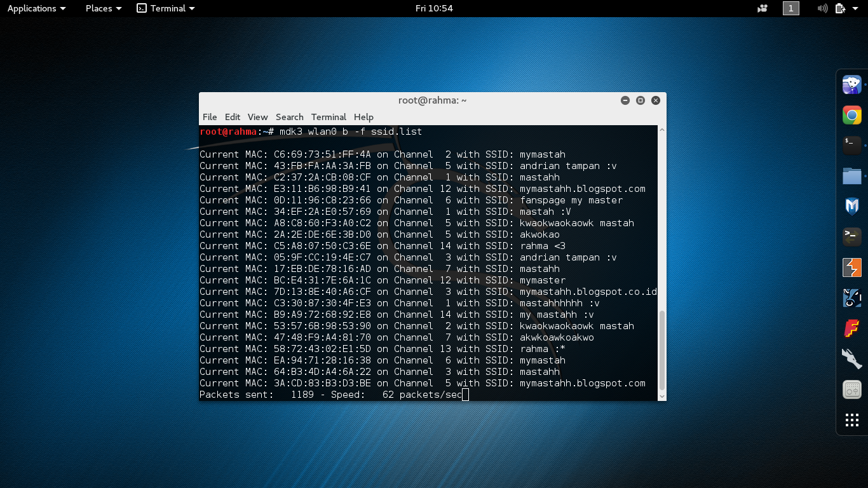Click the Fri 10:54 clock
The image size is (868, 488).
coord(434,8)
